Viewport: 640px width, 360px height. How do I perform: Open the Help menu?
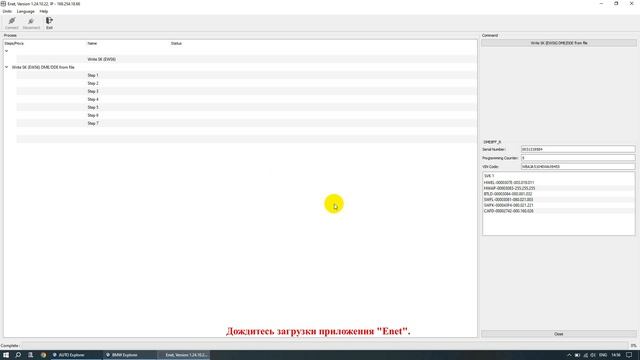[x=44, y=11]
